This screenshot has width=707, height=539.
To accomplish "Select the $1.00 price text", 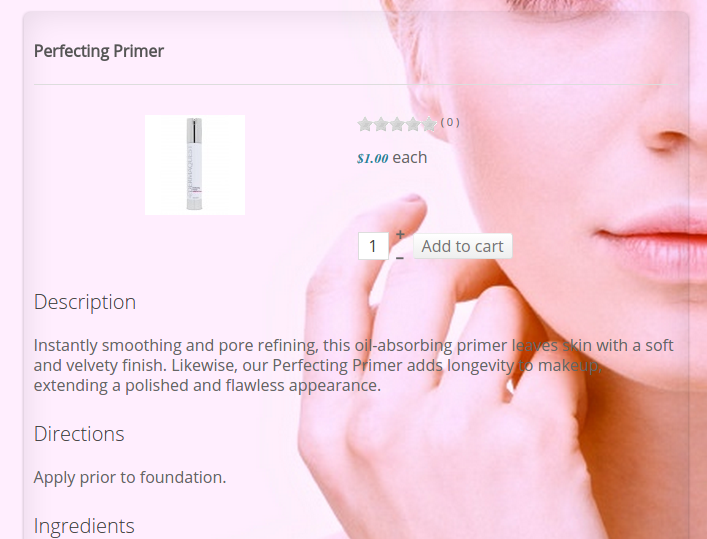I will 372,158.
